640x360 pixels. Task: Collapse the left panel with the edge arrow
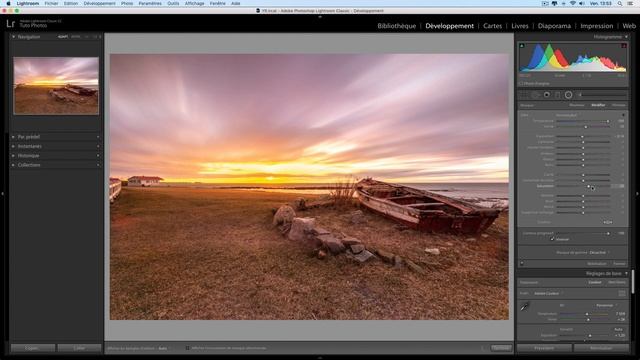point(2,193)
